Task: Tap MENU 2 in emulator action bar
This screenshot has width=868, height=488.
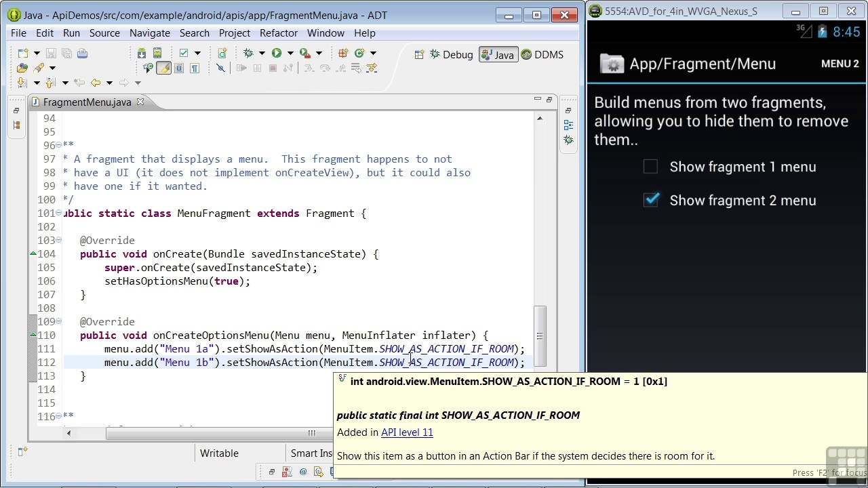Action: [x=840, y=64]
